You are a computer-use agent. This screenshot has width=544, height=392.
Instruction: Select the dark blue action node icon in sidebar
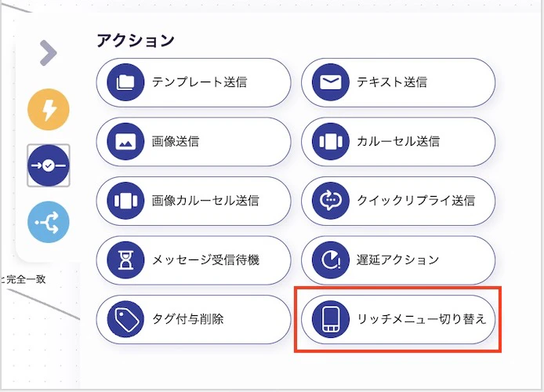tap(49, 165)
